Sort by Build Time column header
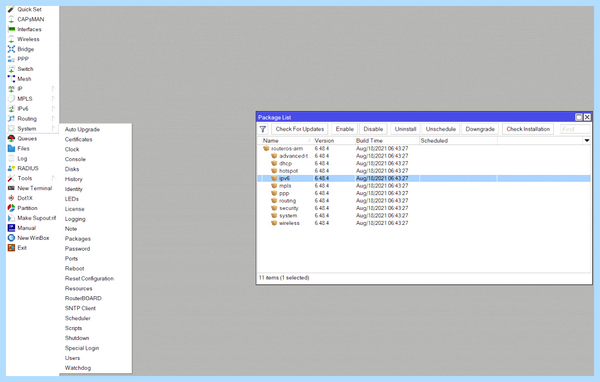600x382 pixels. click(x=386, y=140)
